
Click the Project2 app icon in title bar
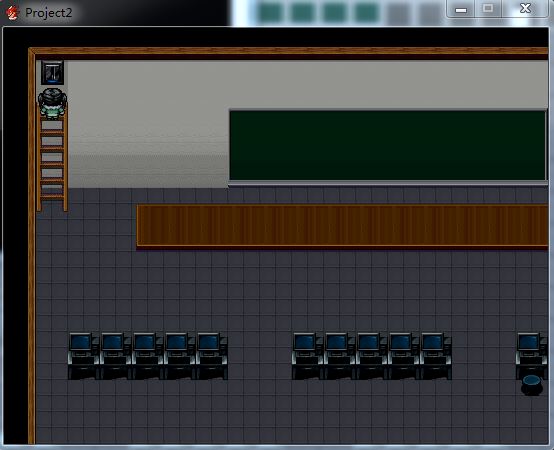[12, 13]
